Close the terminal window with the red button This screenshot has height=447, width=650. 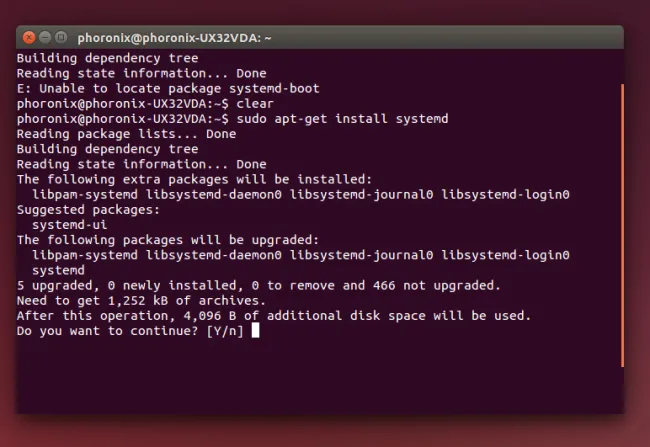coord(29,38)
